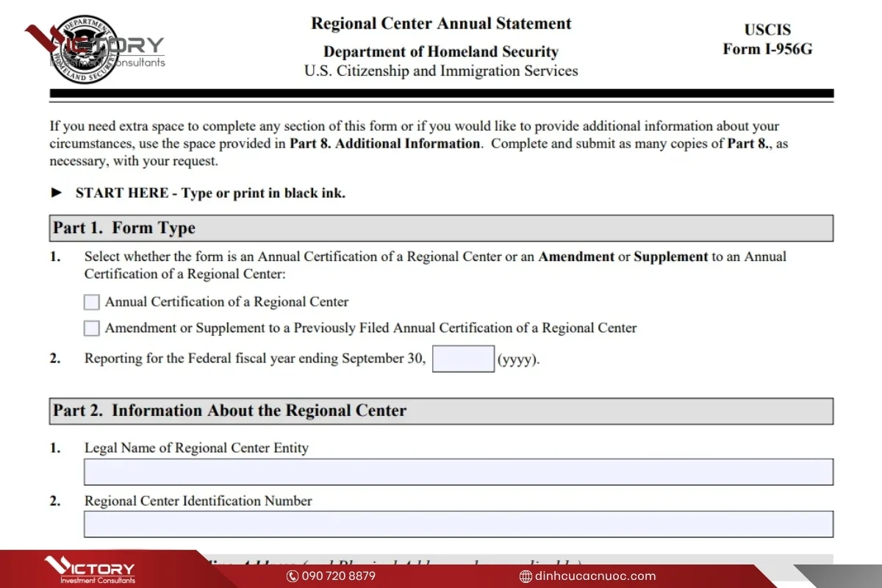Click the fiscal year (yyyy) input box

463,359
